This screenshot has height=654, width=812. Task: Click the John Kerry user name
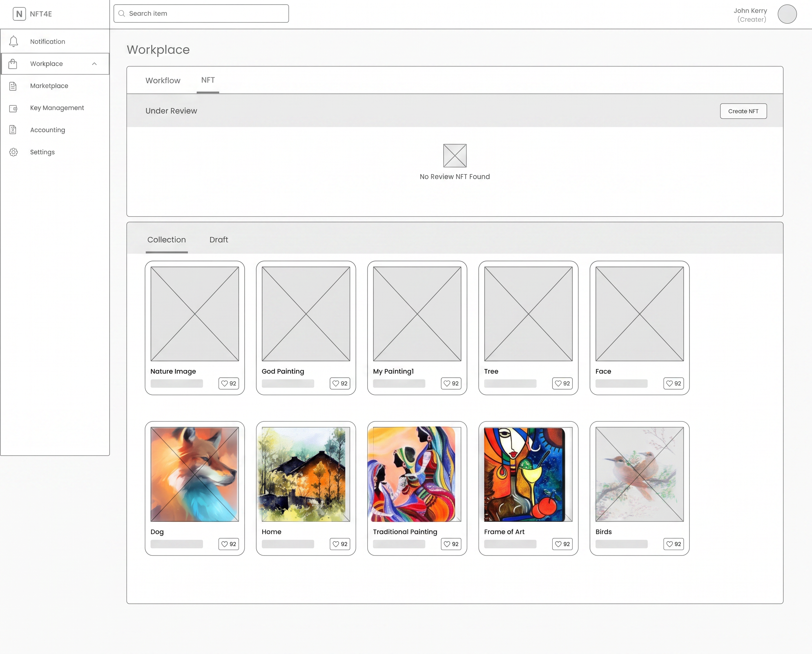point(750,11)
